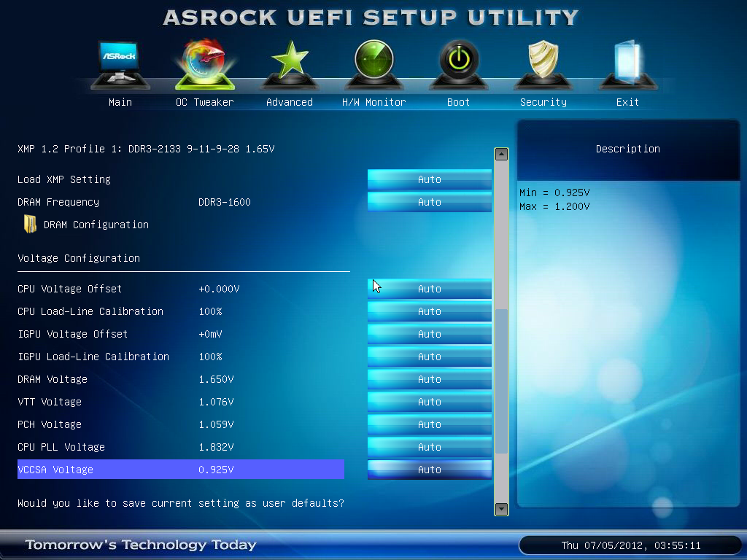Select the PCH Voltage label
This screenshot has height=560, width=747.
click(50, 424)
